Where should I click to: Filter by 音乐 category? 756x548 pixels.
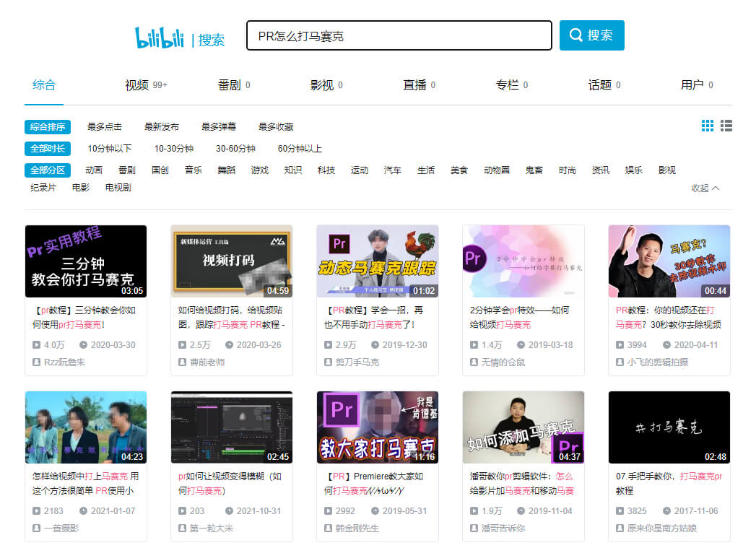click(x=194, y=170)
